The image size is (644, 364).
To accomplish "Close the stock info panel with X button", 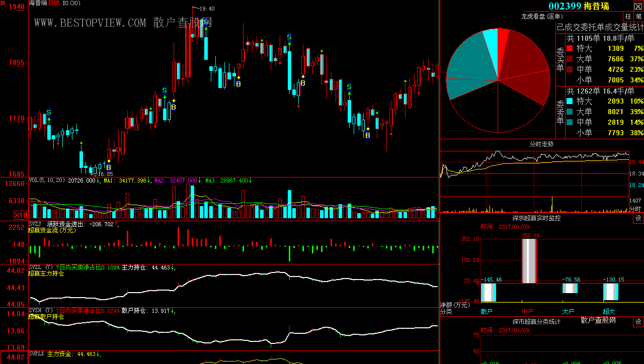I will click(637, 6).
